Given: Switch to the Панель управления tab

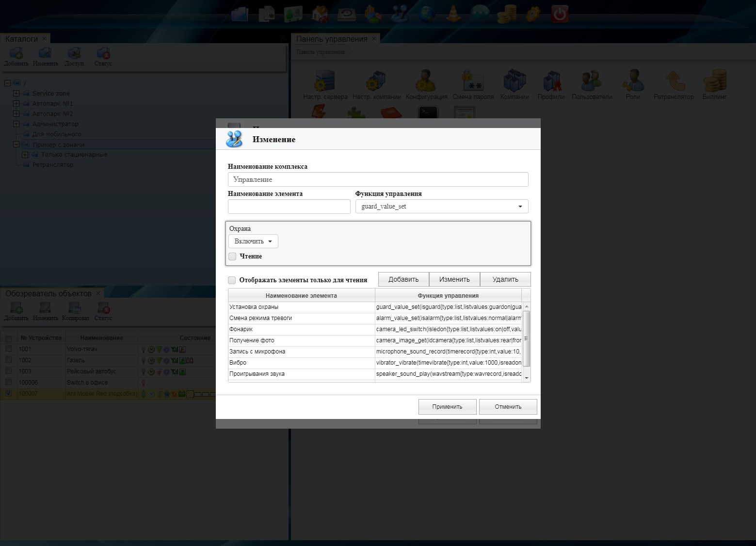Looking at the screenshot, I should [332, 39].
